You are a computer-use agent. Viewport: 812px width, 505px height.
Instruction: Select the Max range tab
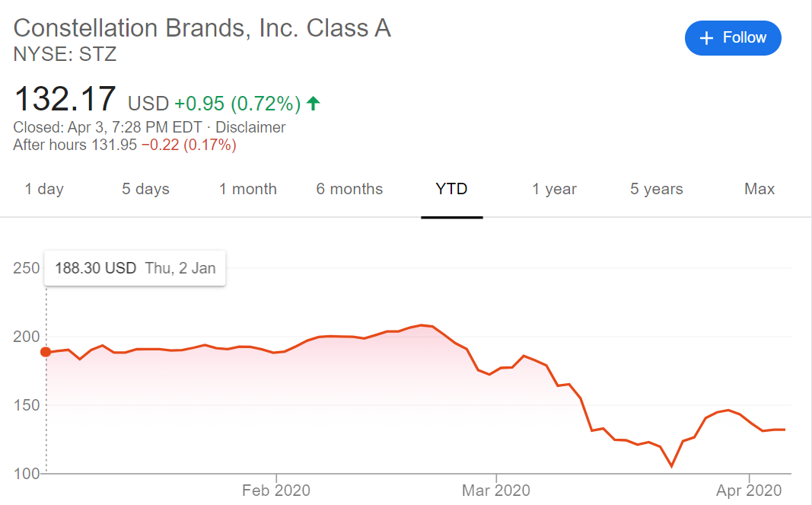[x=759, y=190]
